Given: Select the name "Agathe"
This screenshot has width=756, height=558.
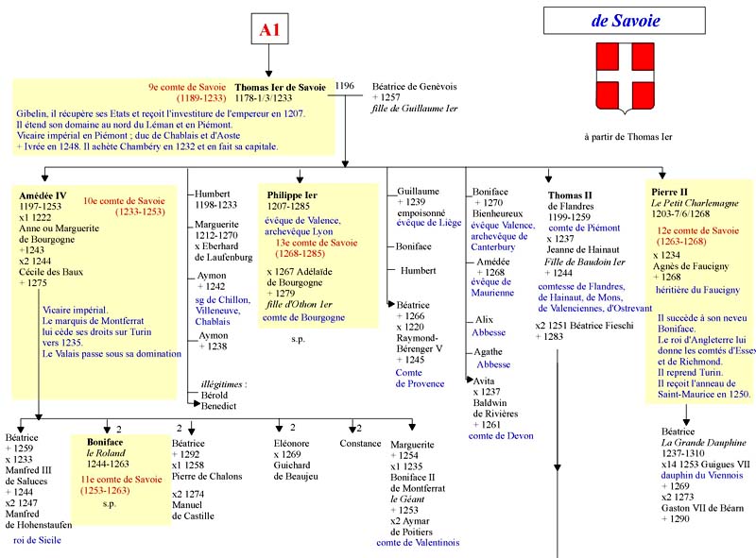Looking at the screenshot, I should (x=488, y=352).
